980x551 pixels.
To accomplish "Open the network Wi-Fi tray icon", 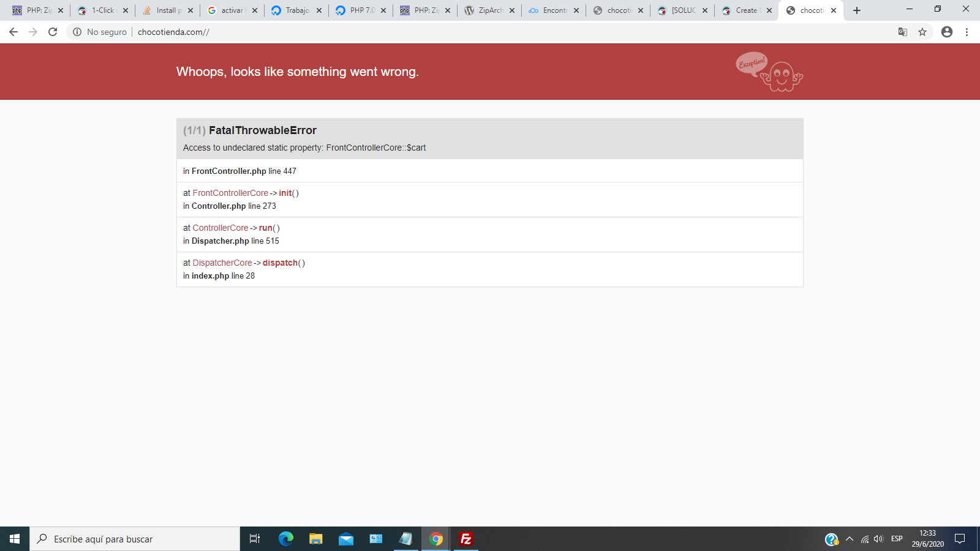I will tap(865, 539).
